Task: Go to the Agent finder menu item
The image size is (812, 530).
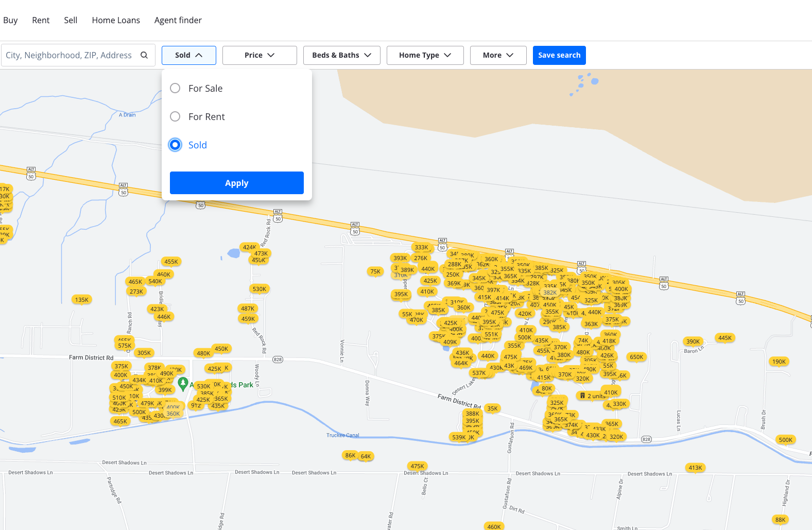Action: click(178, 20)
